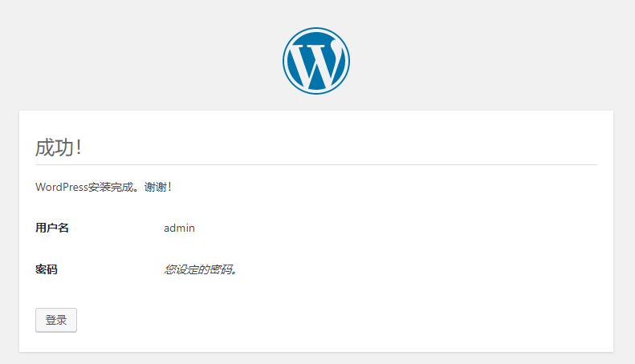
Task: Click the 用户名 label
Action: click(x=52, y=228)
